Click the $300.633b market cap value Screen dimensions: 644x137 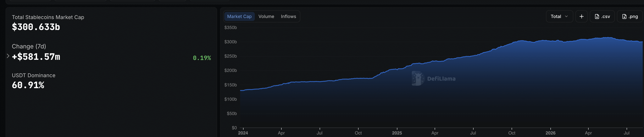click(x=36, y=27)
